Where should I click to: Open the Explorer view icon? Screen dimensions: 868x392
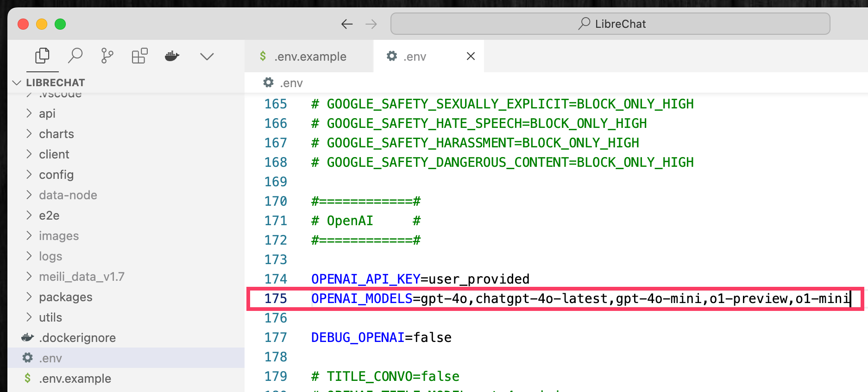pyautogui.click(x=42, y=56)
